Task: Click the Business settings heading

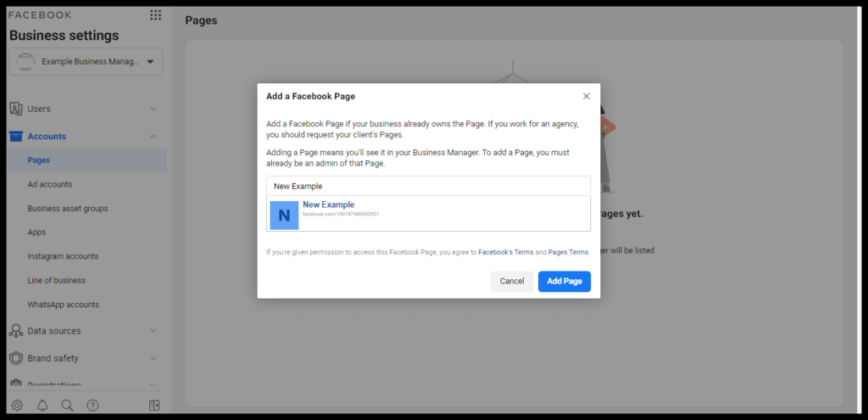Action: click(x=64, y=36)
